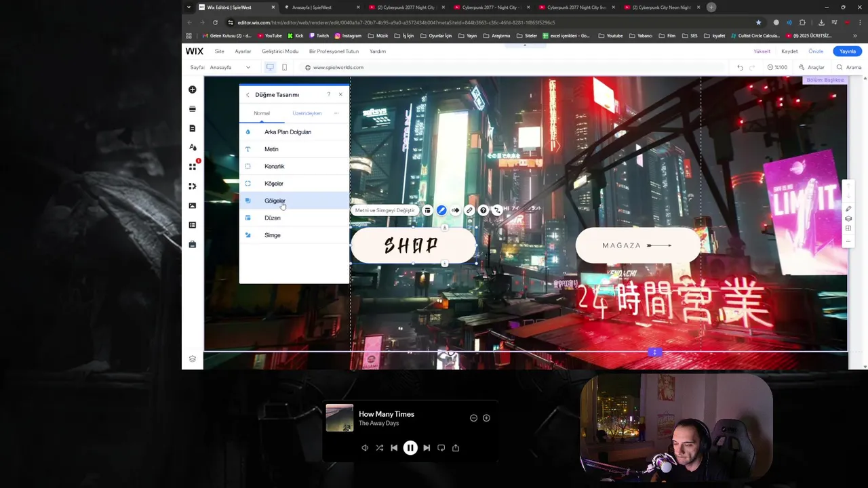868x488 pixels.
Task: Open Düzen layout settings row
Action: [294, 218]
